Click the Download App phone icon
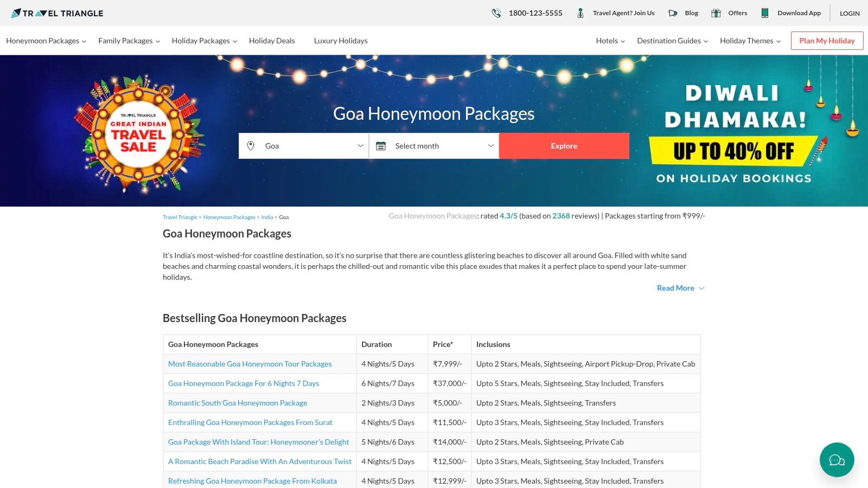The width and height of the screenshot is (868, 488). [765, 13]
